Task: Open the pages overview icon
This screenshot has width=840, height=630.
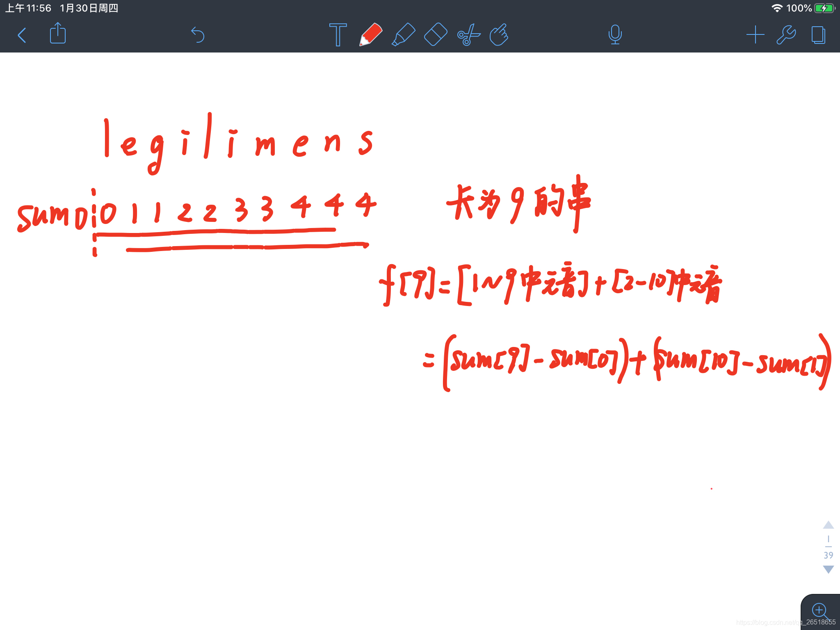Action: click(x=818, y=35)
